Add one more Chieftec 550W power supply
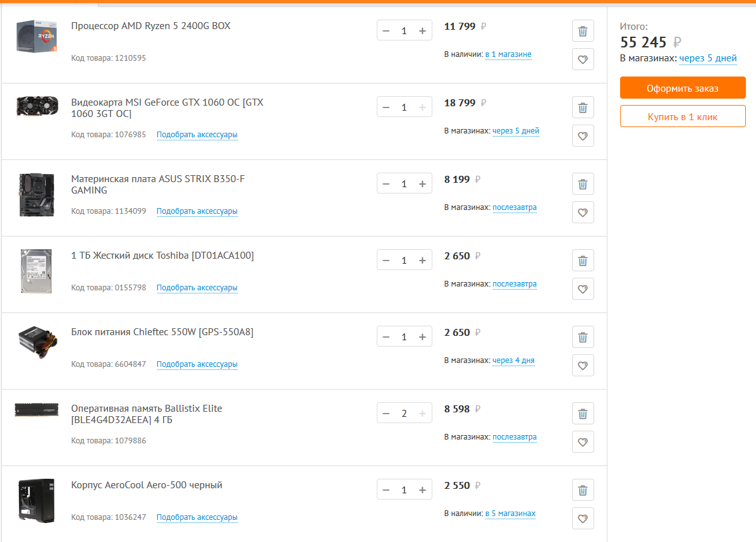756x542 pixels. (x=422, y=337)
